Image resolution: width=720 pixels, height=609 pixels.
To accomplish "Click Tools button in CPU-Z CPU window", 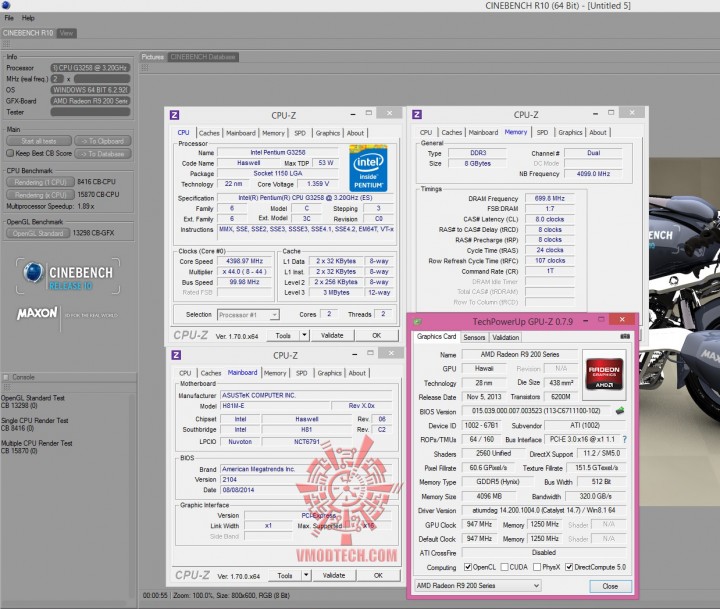I will pyautogui.click(x=283, y=335).
